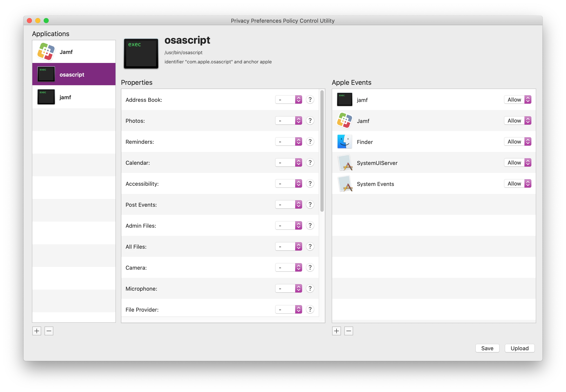Change the Allow setting for System Events
Viewport: 566px width, 392px height.
pyautogui.click(x=518, y=183)
